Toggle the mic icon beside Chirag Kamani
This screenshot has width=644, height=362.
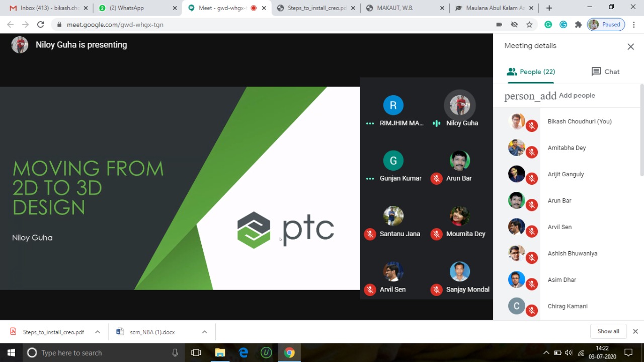tap(532, 311)
